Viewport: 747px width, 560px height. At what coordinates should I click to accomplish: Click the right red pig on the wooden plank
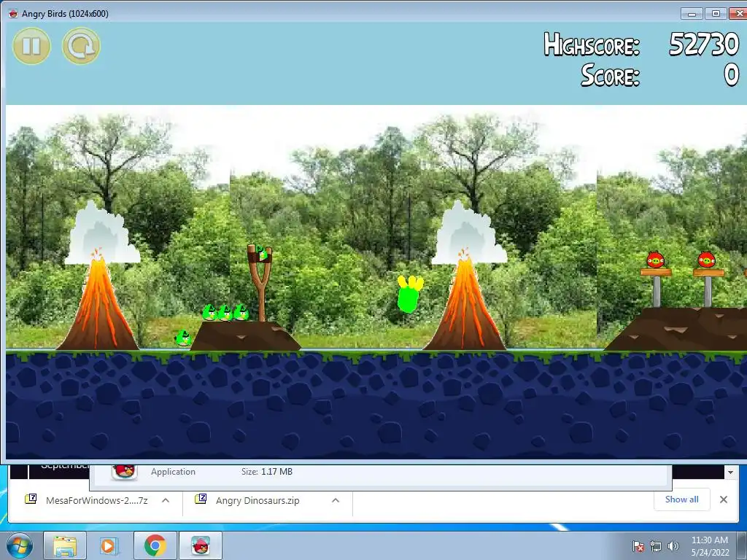point(706,260)
